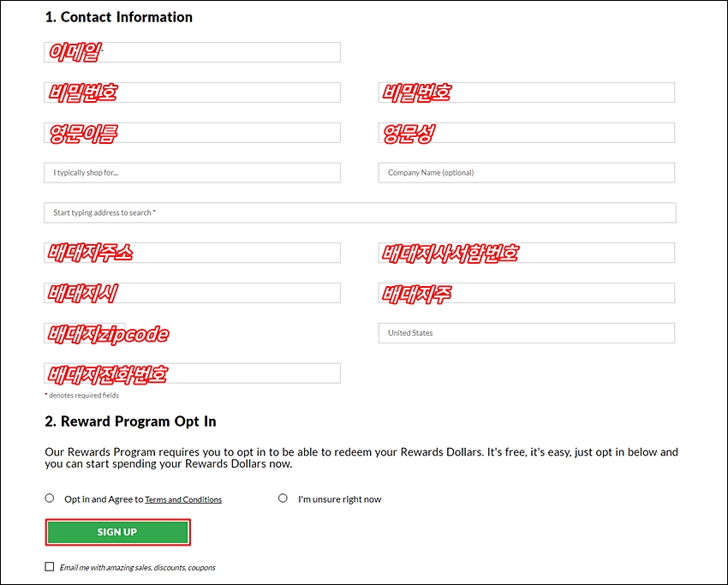Click the 'Start typing address to search' box
The image size is (728, 585).
click(x=360, y=212)
